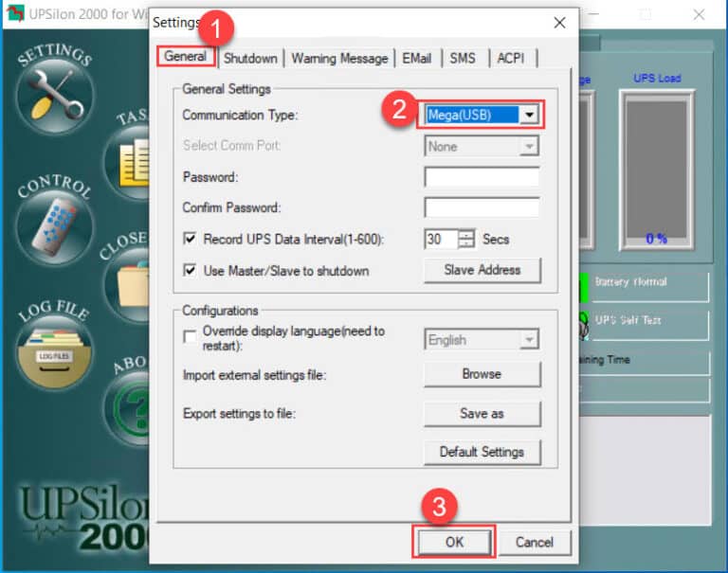Image resolution: width=728 pixels, height=573 pixels.
Task: Click the interval value field showing 30
Action: pyautogui.click(x=441, y=239)
